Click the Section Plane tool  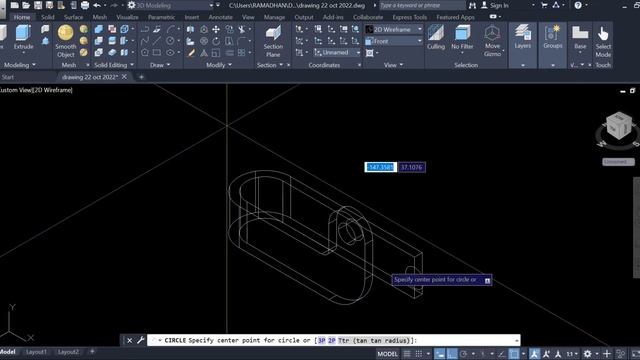click(273, 41)
